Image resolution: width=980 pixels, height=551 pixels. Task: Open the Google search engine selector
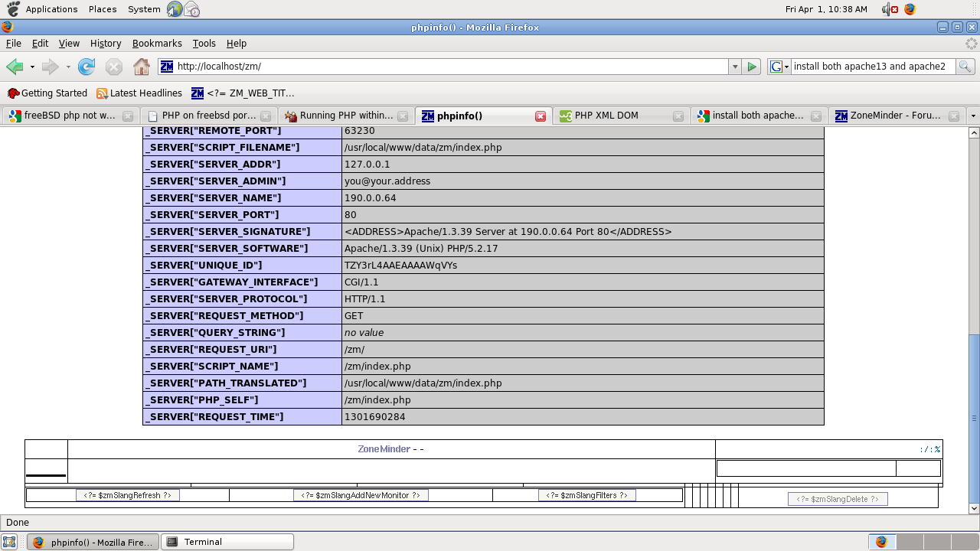(779, 67)
